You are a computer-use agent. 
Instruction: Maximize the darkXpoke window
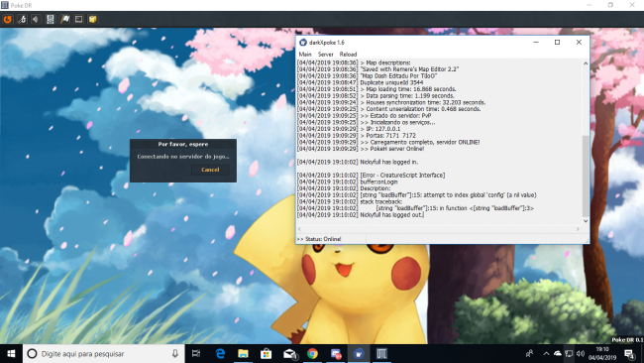[558, 42]
